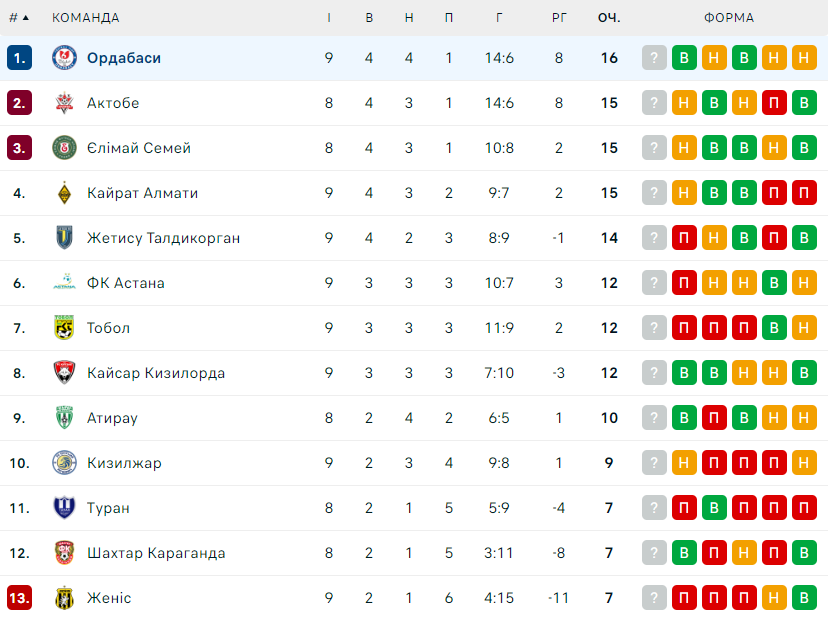Click the Єлімай Семей club emblem
The width and height of the screenshot is (828, 620).
64,148
